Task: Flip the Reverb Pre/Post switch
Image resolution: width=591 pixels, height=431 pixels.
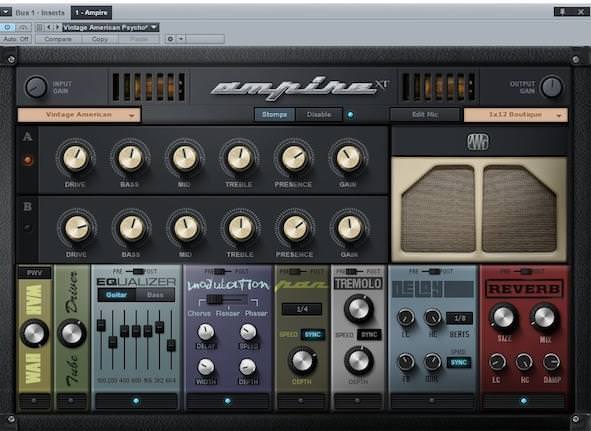Action: pos(524,271)
